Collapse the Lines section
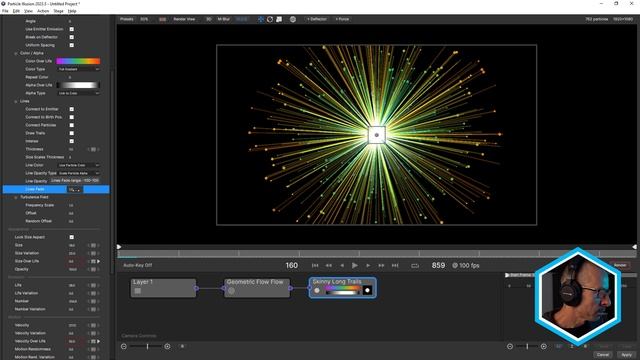This screenshot has height=360, width=640. tap(16, 101)
